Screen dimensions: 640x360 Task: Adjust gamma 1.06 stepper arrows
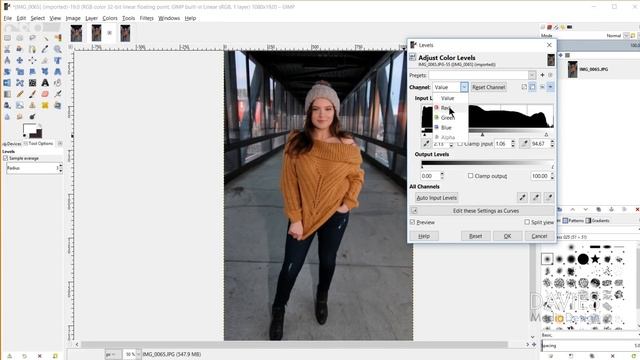513,144
